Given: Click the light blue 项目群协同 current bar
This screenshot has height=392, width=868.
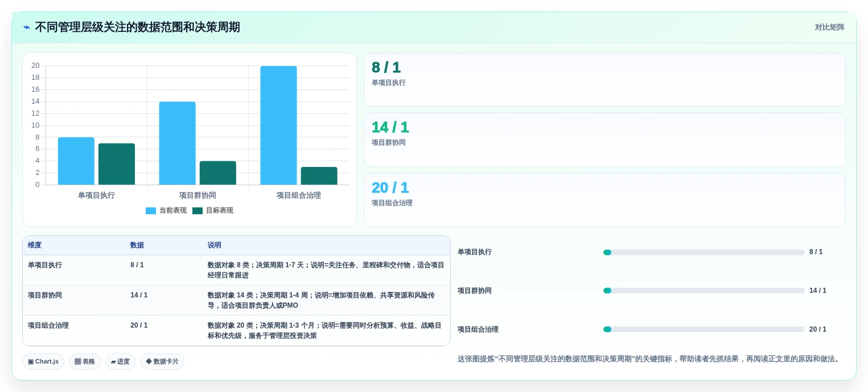Looking at the screenshot, I should coord(178,143).
